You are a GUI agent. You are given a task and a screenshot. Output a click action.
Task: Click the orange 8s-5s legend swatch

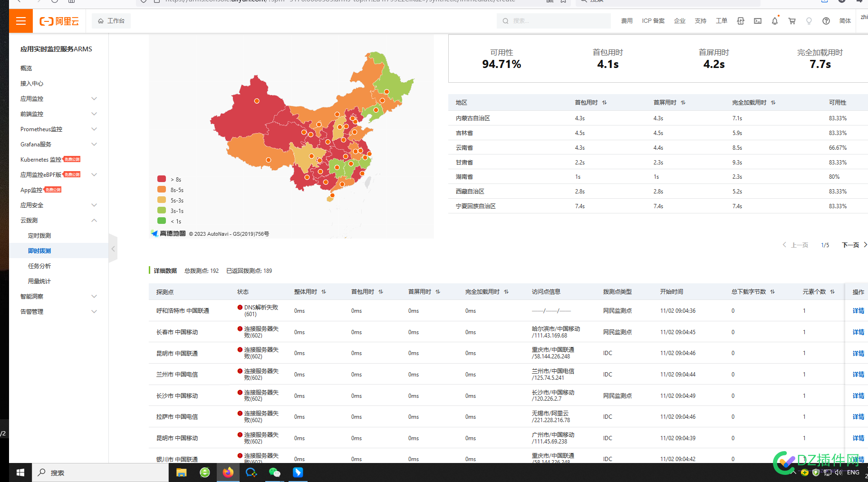pos(162,190)
